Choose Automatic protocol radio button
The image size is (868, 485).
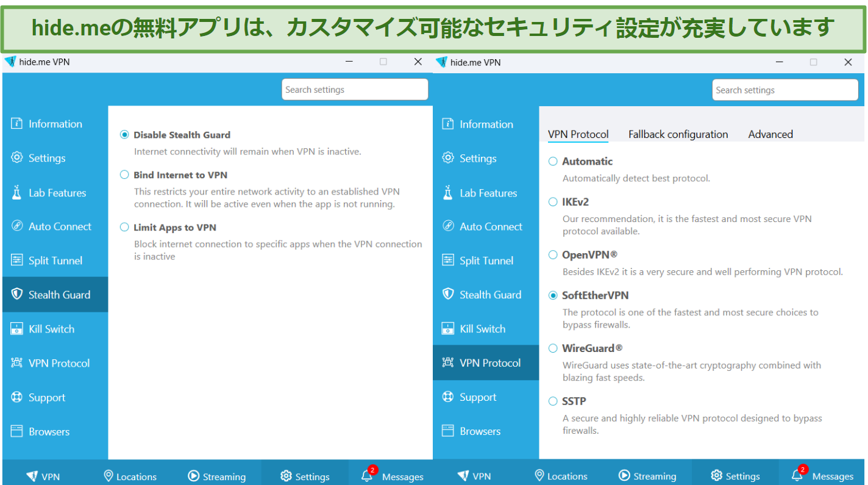pos(553,162)
